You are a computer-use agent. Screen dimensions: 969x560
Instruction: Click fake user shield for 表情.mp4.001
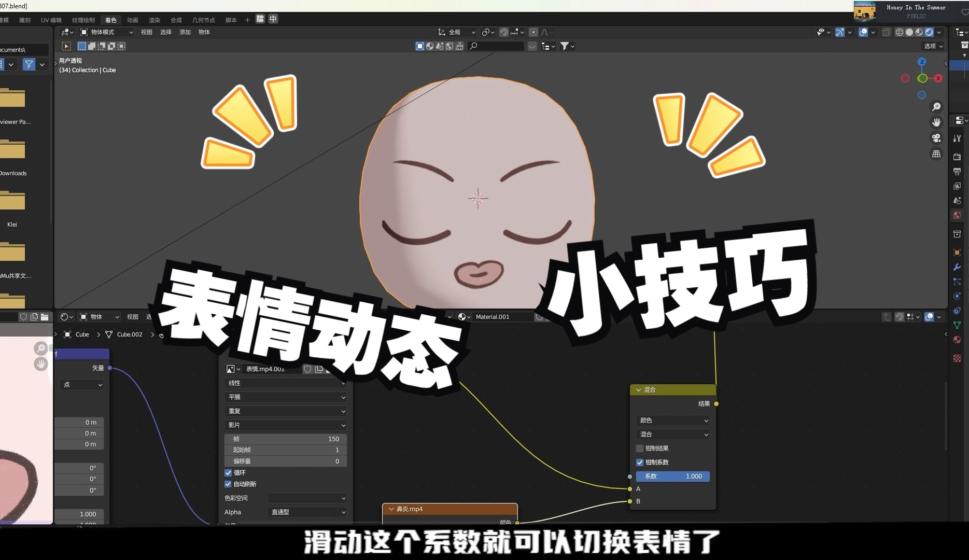click(x=307, y=369)
